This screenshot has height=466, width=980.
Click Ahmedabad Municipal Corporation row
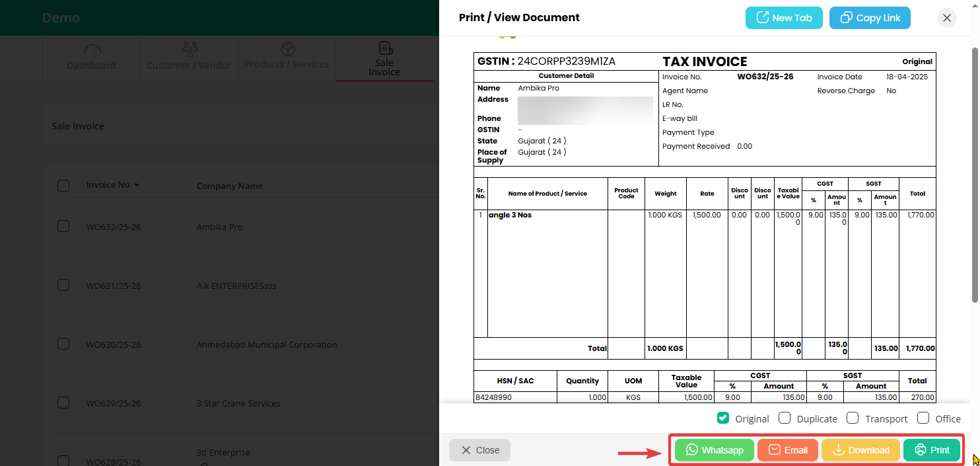pyautogui.click(x=267, y=344)
